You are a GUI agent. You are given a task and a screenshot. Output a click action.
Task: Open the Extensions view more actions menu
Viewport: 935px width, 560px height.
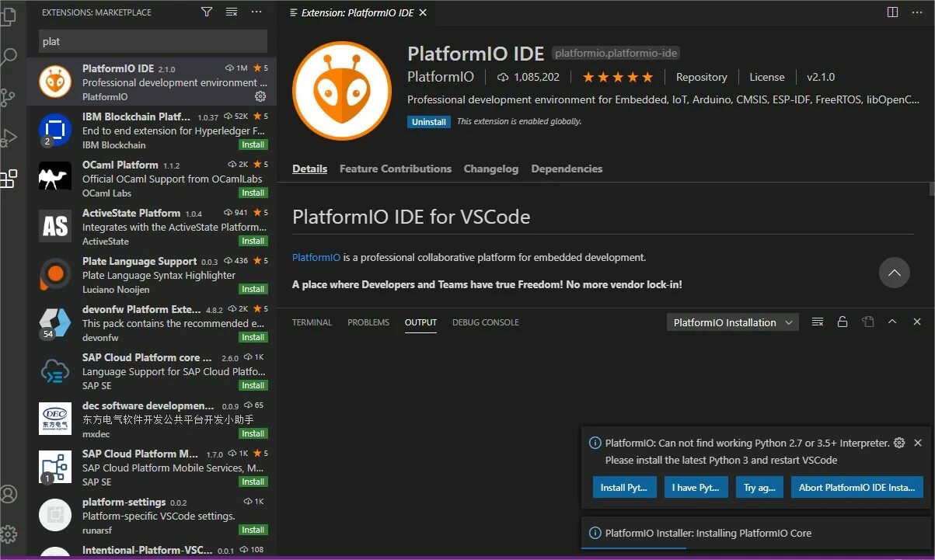tap(256, 12)
